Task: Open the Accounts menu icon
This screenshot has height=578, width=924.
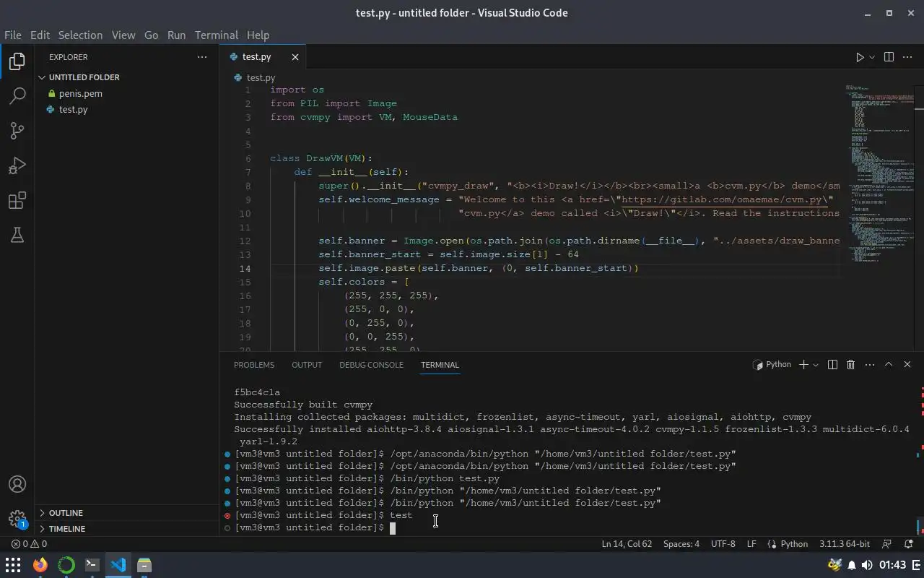Action: [x=17, y=484]
